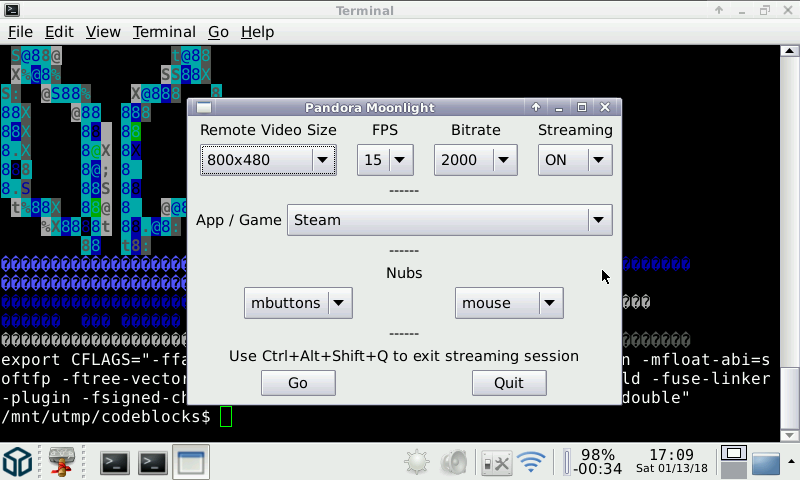Change the Streaming ON dropdown
This screenshot has height=480, width=800.
[x=575, y=160]
